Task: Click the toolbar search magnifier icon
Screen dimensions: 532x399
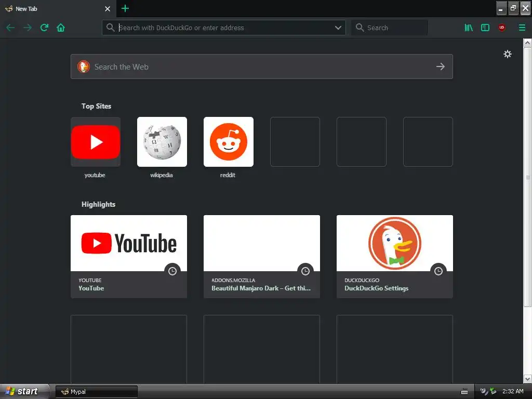Action: coord(360,28)
